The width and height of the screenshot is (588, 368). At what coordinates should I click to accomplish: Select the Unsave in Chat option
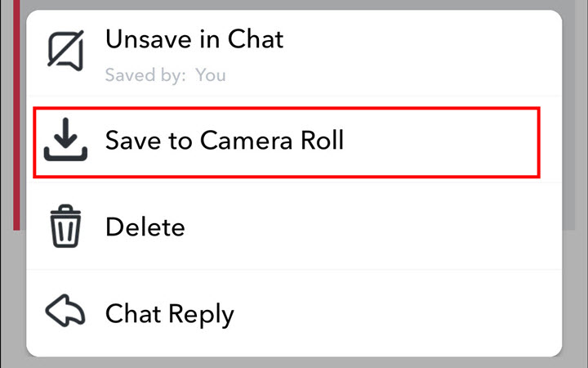pyautogui.click(x=194, y=38)
